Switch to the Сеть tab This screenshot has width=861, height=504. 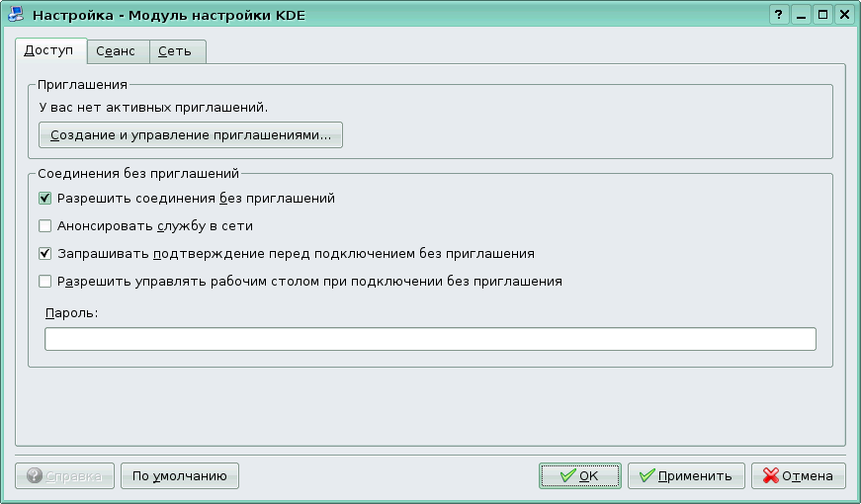pos(177,51)
